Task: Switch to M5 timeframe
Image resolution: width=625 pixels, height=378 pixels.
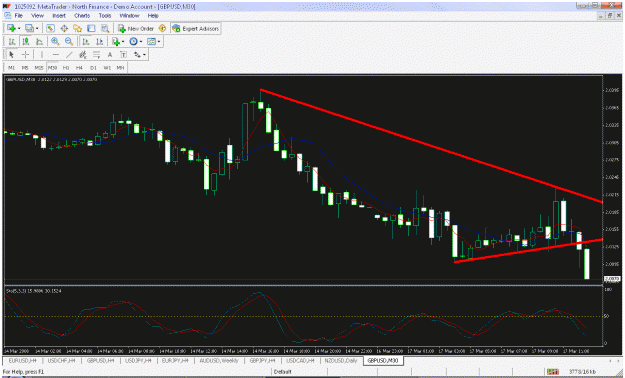Action: pos(25,68)
